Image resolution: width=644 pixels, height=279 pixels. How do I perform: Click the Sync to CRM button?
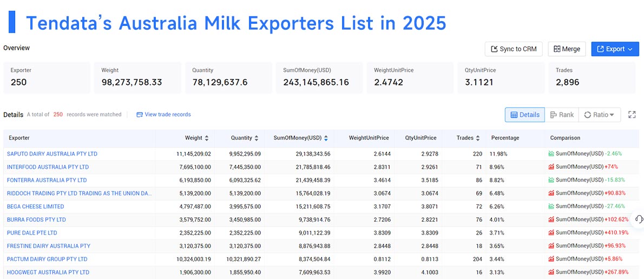click(x=514, y=49)
